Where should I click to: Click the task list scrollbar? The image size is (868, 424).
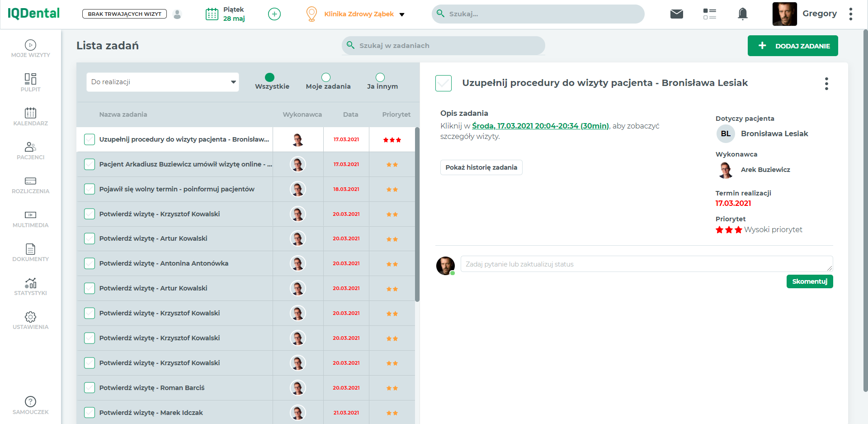[x=417, y=214]
